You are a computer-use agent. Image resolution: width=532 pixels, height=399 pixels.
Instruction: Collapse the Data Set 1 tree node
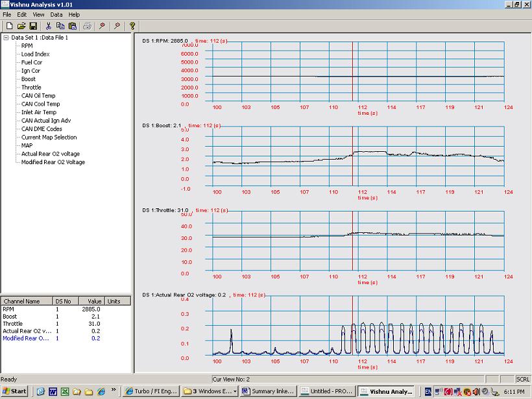[6, 38]
